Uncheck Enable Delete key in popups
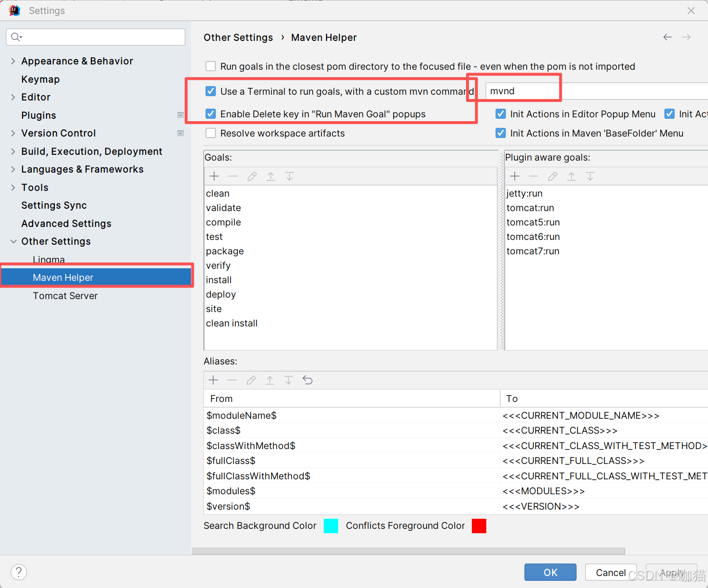 [211, 114]
